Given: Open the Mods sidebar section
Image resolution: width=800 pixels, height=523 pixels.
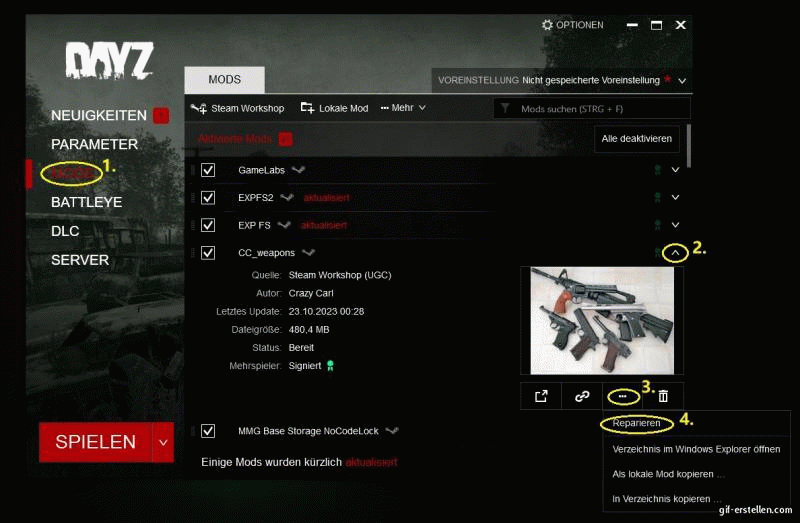Looking at the screenshot, I should tap(72, 173).
